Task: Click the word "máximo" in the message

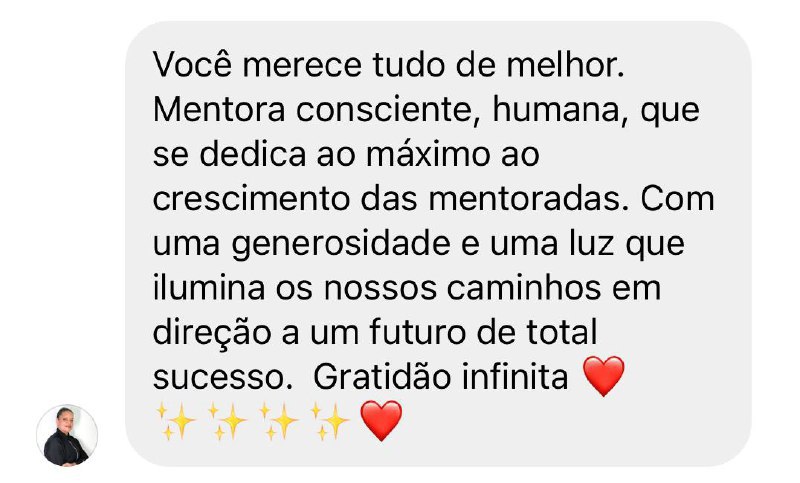Action: tap(428, 154)
